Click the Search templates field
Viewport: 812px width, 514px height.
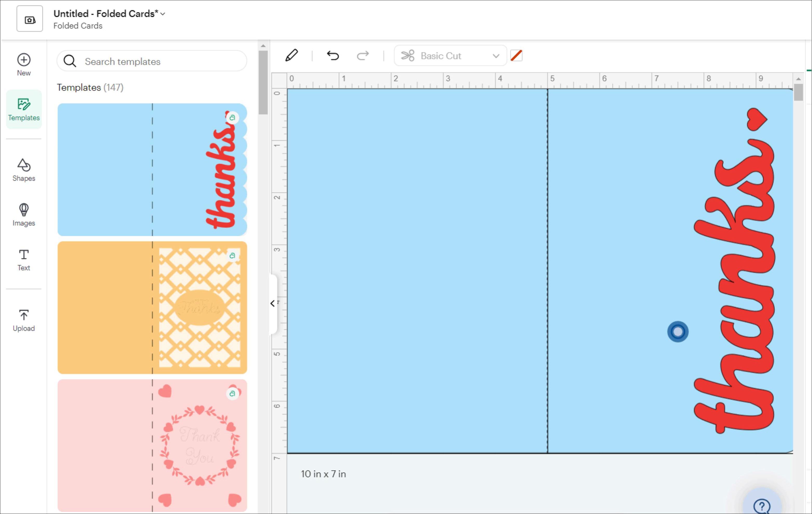[x=152, y=61]
